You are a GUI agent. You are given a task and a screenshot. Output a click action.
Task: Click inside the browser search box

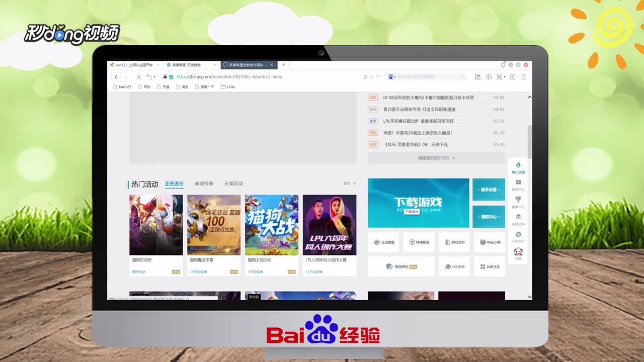(x=428, y=77)
